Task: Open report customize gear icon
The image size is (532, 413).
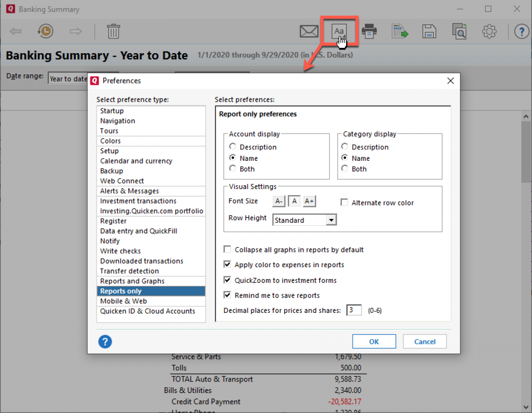Action: pos(489,31)
